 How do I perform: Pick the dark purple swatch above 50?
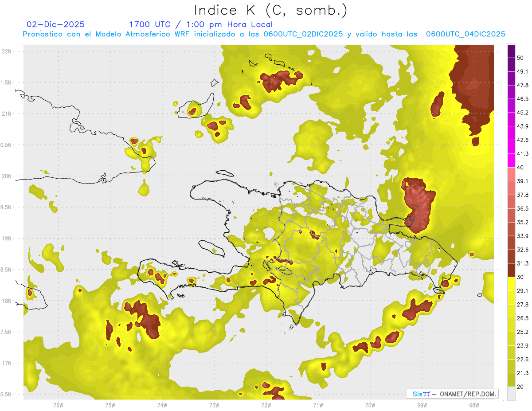(x=511, y=51)
